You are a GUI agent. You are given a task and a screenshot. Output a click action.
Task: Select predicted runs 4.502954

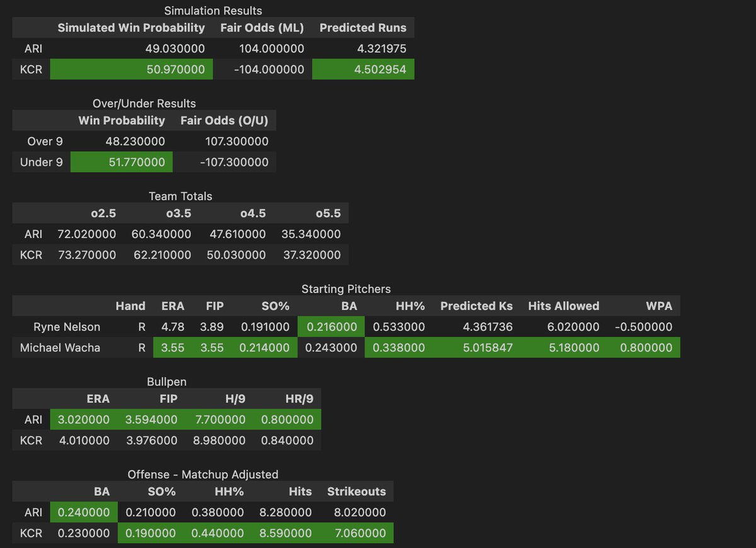[x=381, y=69]
